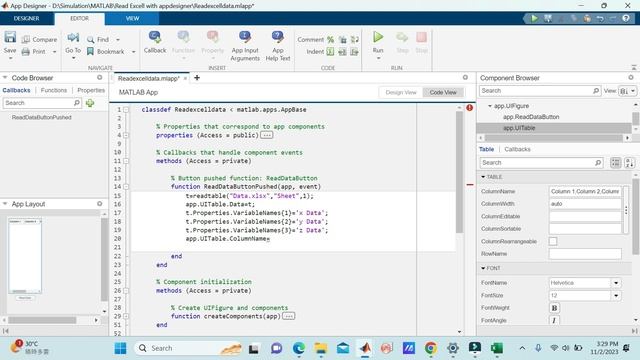Open the FontName dropdown
Viewport: 640px width, 360px height.
(x=616, y=283)
